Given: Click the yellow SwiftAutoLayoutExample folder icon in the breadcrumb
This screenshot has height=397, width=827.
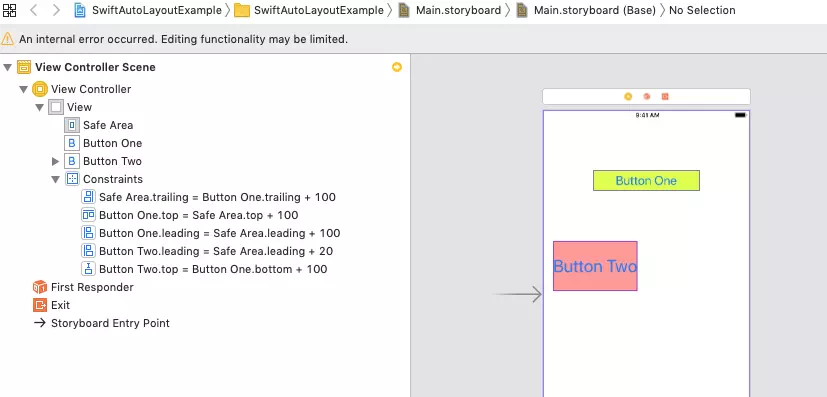Looking at the screenshot, I should (x=242, y=11).
